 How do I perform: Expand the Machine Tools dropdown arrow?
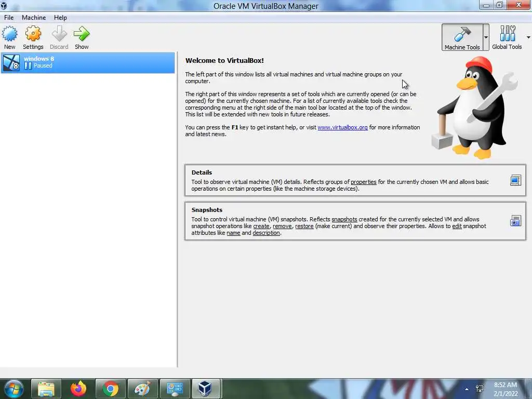[486, 37]
